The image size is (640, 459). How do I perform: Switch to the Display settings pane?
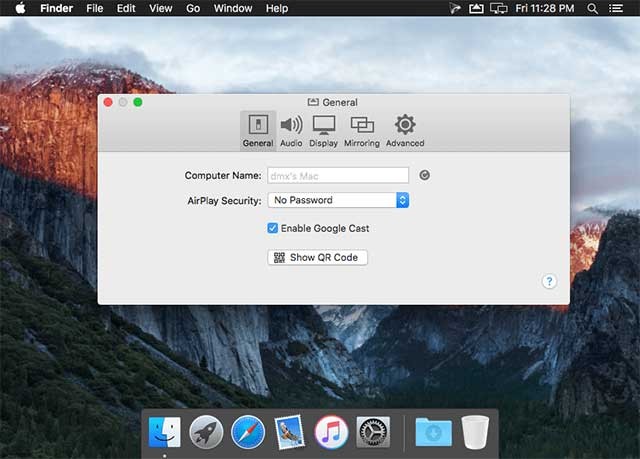(x=323, y=130)
